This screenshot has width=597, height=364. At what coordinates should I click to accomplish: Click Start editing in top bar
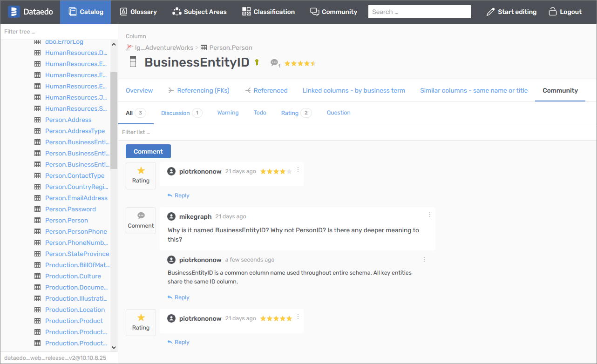click(x=511, y=12)
